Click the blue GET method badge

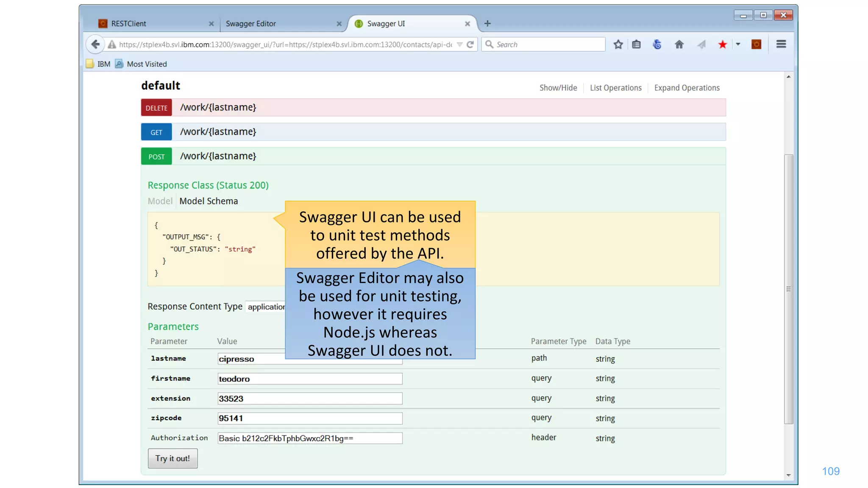coord(156,132)
